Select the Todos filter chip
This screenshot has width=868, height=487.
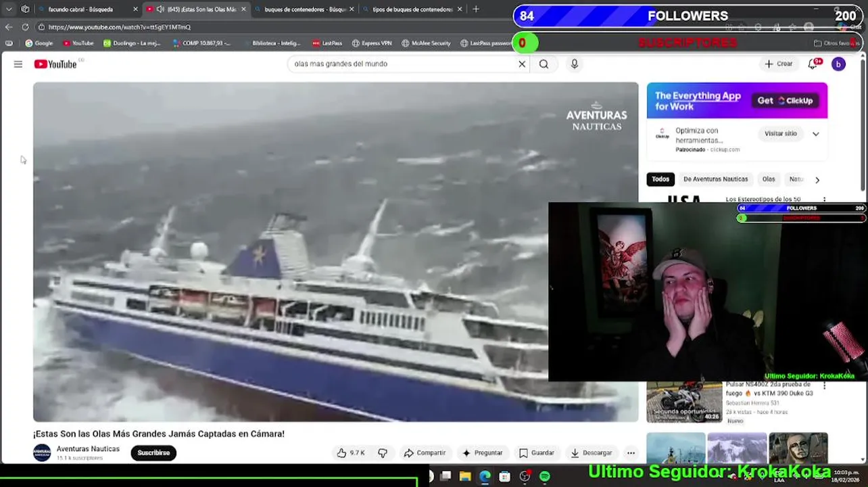click(660, 179)
